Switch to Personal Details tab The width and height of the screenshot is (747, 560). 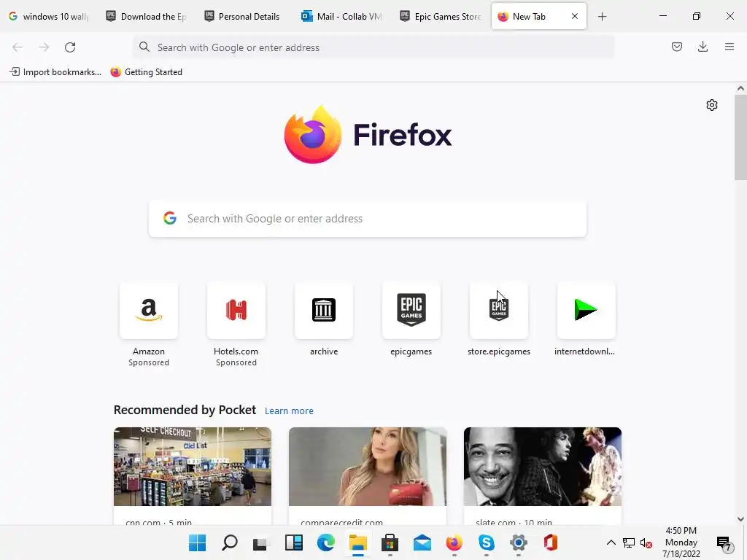tap(244, 17)
